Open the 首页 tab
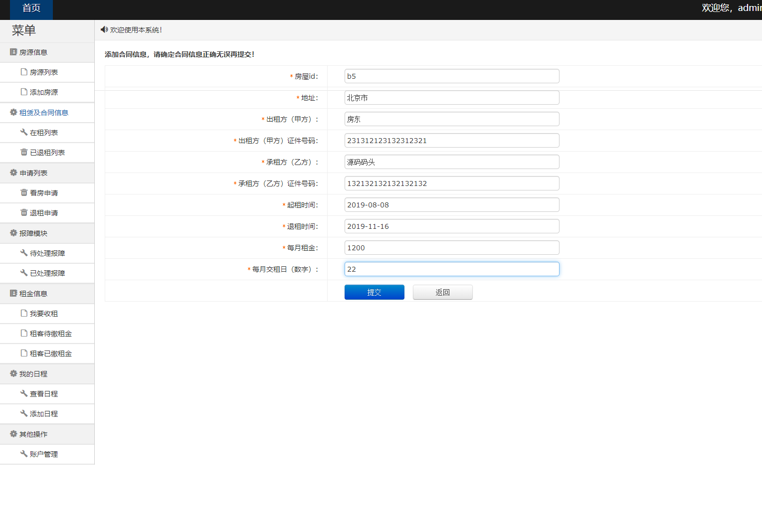The image size is (762, 532). (x=31, y=8)
